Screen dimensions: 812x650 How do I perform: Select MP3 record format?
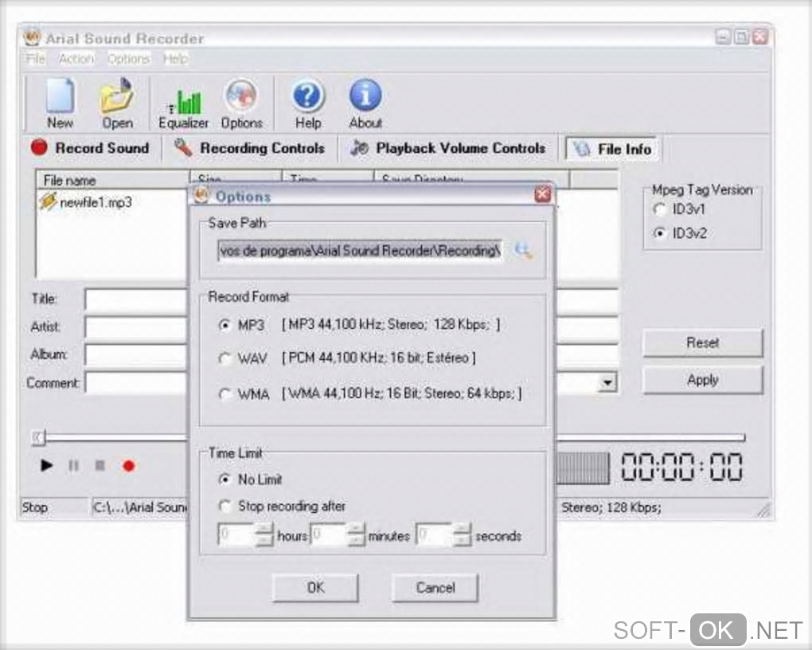[x=224, y=325]
